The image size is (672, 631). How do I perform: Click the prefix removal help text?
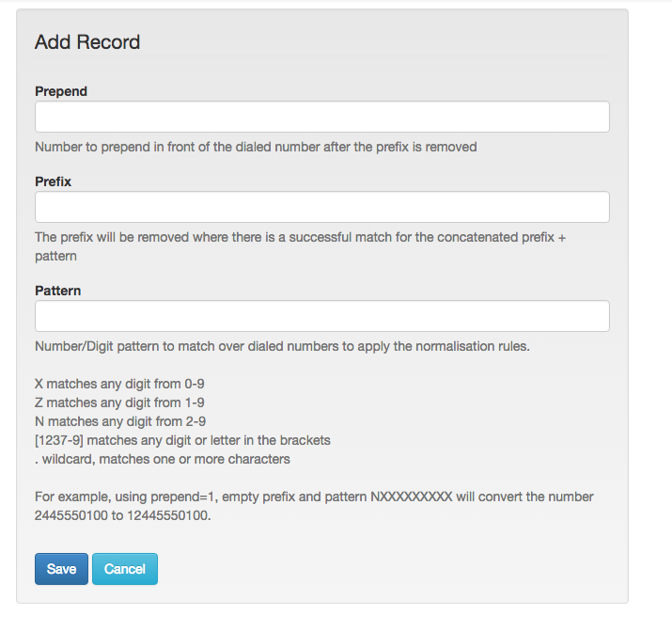pos(300,246)
